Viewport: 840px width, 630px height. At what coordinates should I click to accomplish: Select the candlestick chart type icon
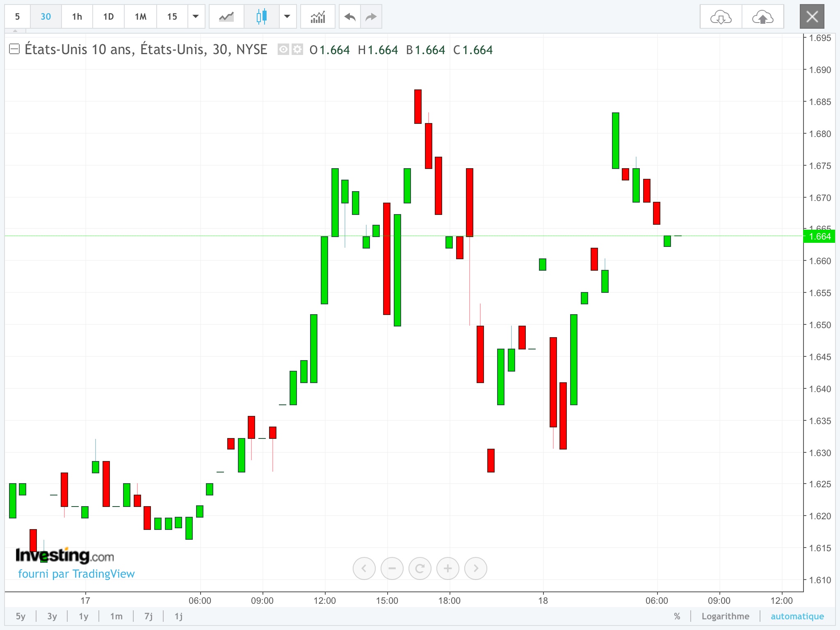coord(261,17)
